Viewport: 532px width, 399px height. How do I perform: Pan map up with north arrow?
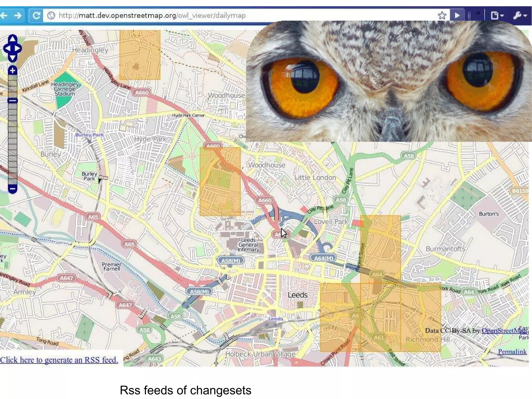[12, 38]
